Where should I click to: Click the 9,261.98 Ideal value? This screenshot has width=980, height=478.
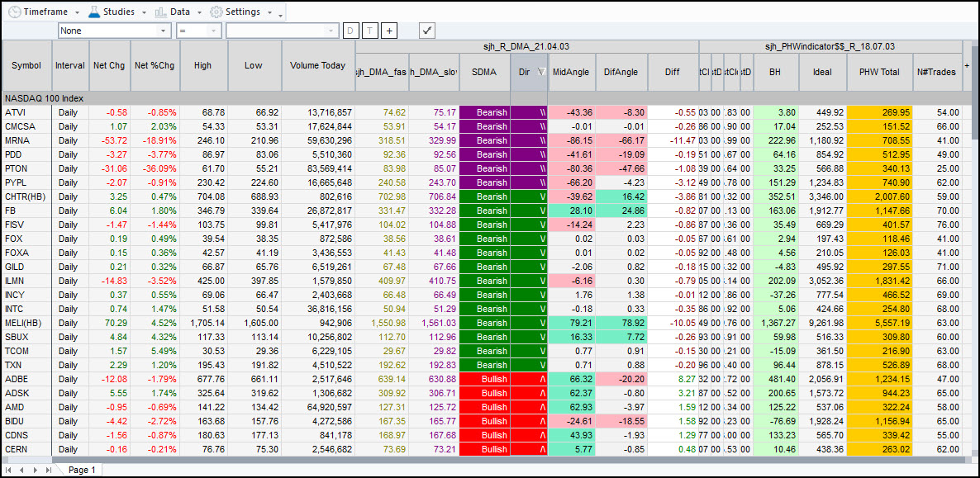tap(827, 323)
